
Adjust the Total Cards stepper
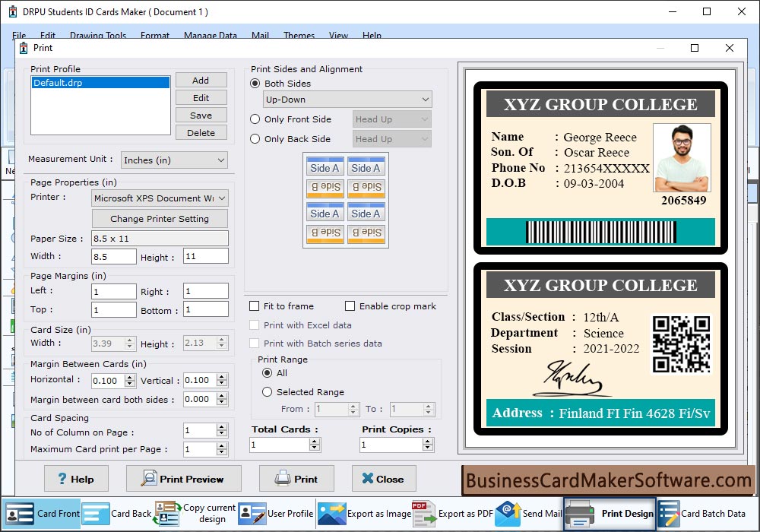pos(315,445)
